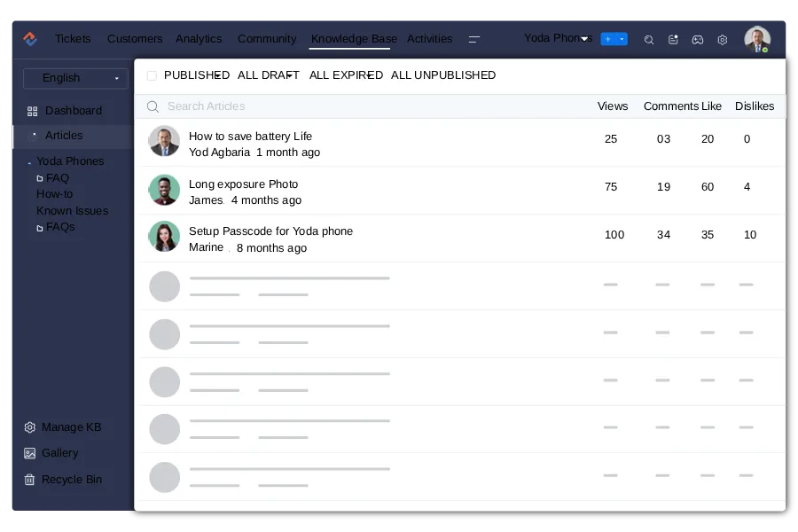Click the activity feed icon with notification dot
Image resolution: width=798 pixels, height=532 pixels.
pyautogui.click(x=673, y=39)
